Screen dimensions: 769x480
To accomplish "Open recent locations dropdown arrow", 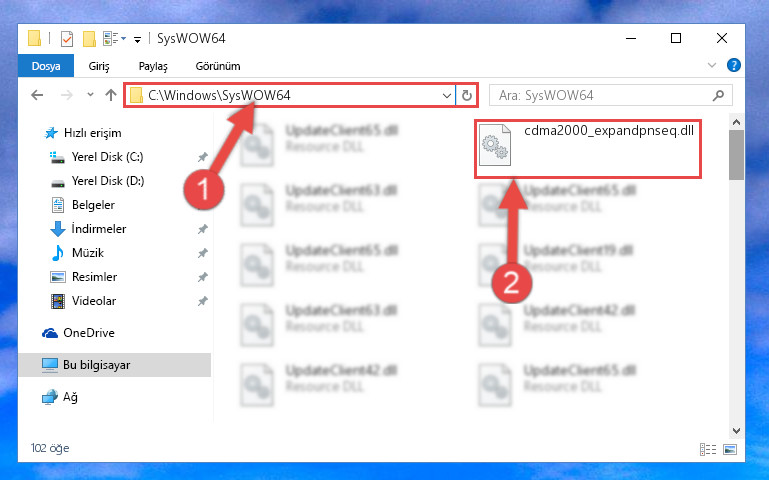I will [x=90, y=95].
